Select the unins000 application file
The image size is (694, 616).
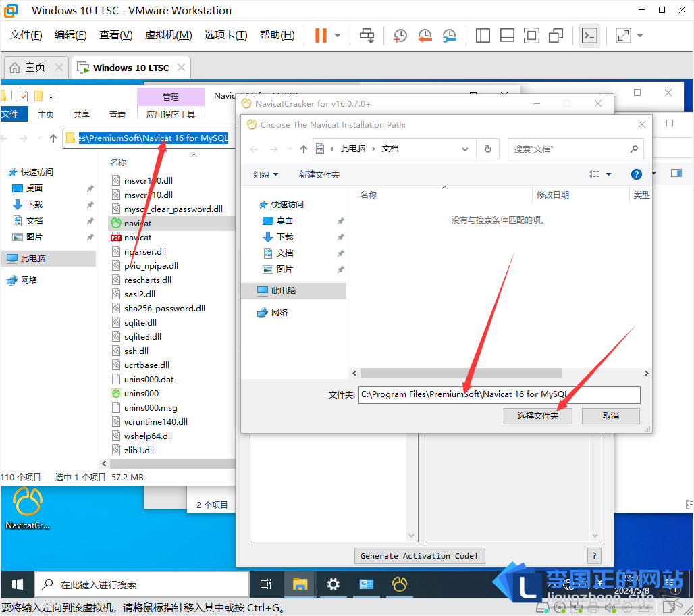(141, 394)
